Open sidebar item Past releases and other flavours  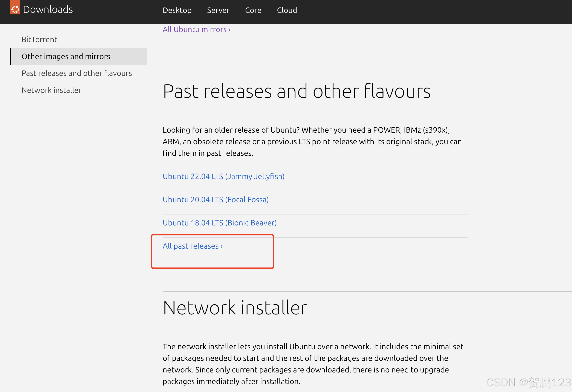click(76, 73)
